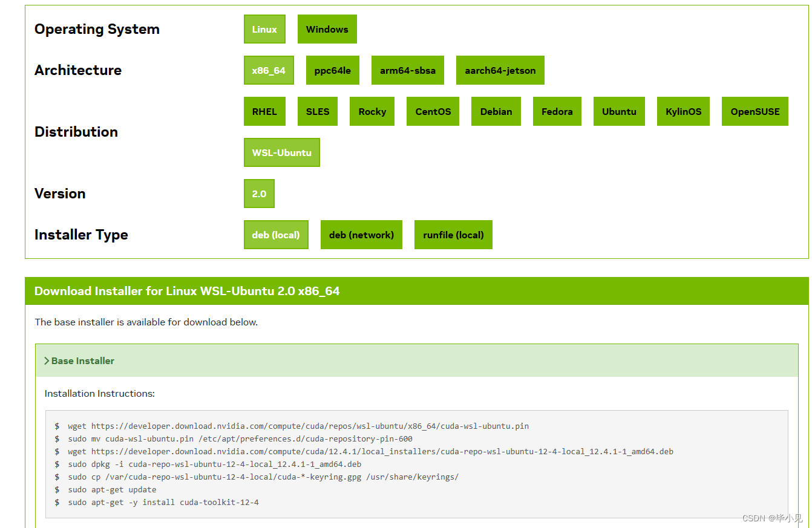Screen dimensions: 812x528
Task: Pick KylinOS distribution
Action: (x=684, y=111)
